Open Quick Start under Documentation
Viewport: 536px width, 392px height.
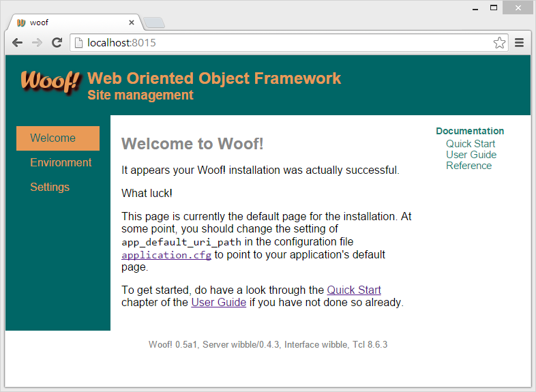(471, 144)
